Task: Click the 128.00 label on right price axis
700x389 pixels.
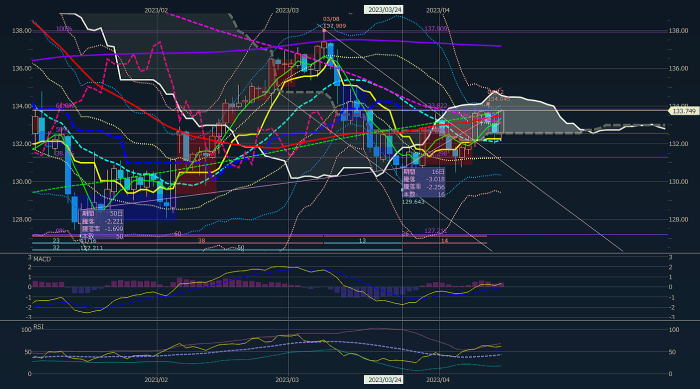Action: pos(678,219)
